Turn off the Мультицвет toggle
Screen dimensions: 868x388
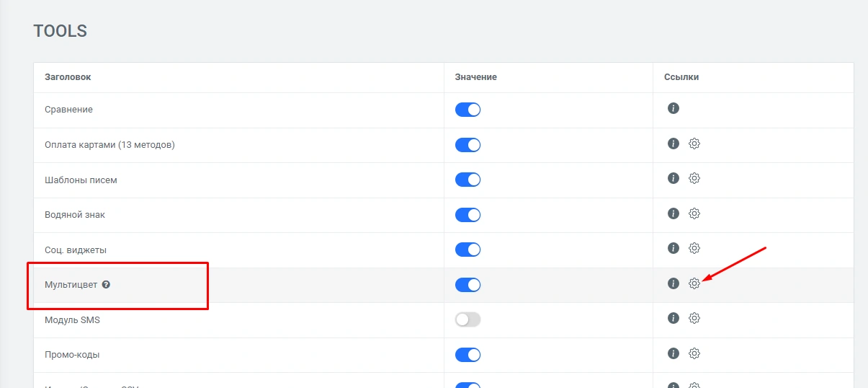click(x=467, y=285)
